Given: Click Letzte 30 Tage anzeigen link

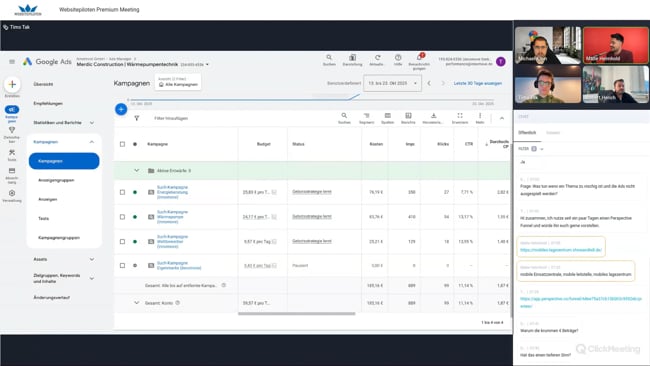Looking at the screenshot, I should 478,83.
